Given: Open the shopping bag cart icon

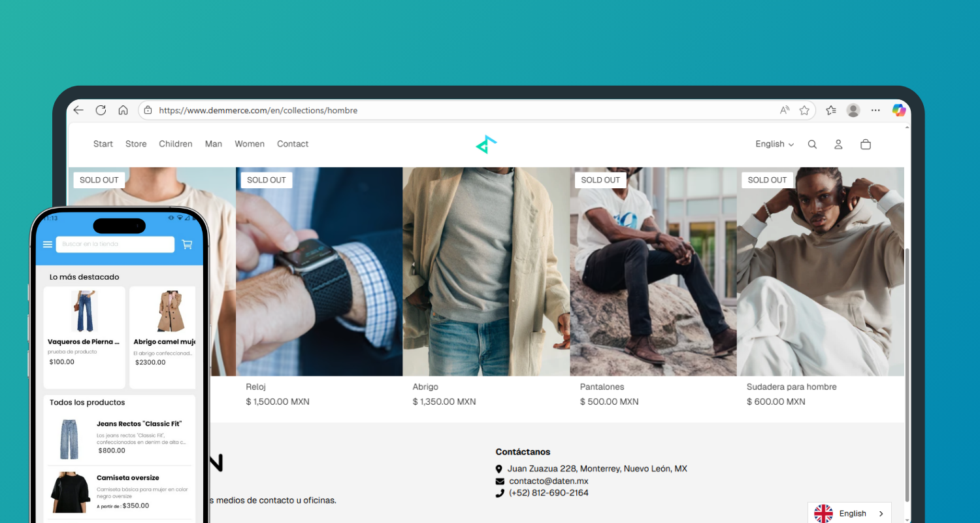Looking at the screenshot, I should point(866,144).
